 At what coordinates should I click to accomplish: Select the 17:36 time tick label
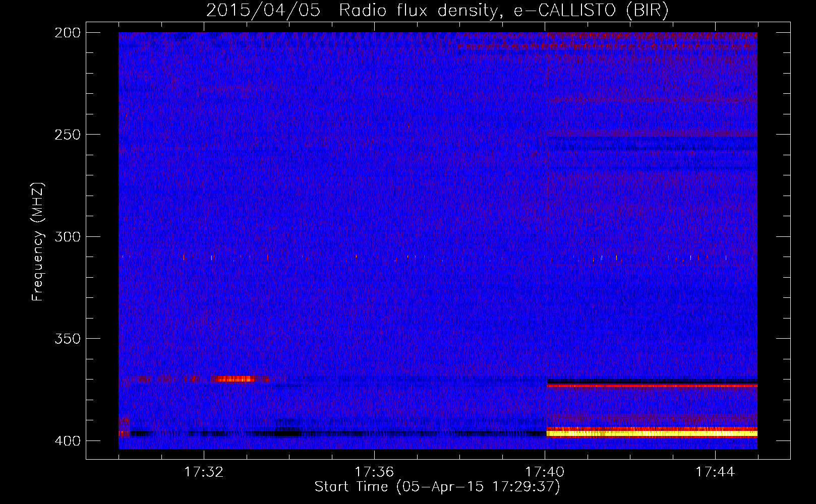pyautogui.click(x=374, y=472)
